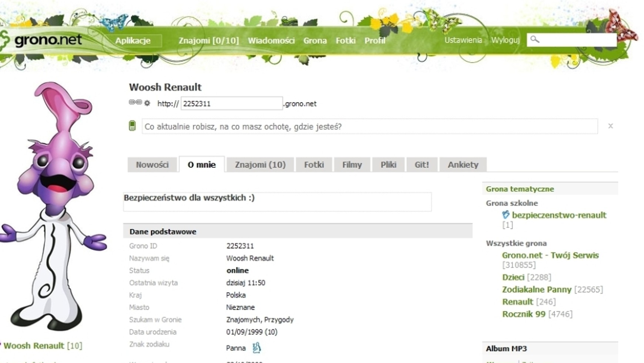Click the green mobile phone icon
Screen dimensions: 644x363
132,126
